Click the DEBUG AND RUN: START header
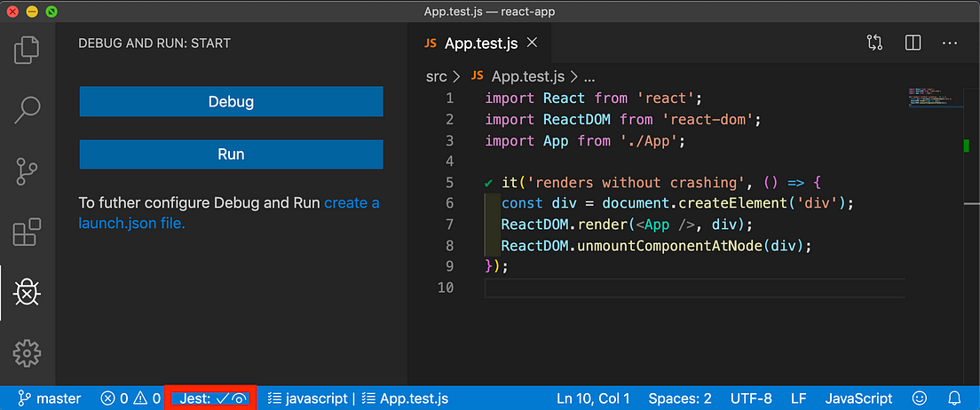Screen dimensions: 980x410 click(x=154, y=43)
